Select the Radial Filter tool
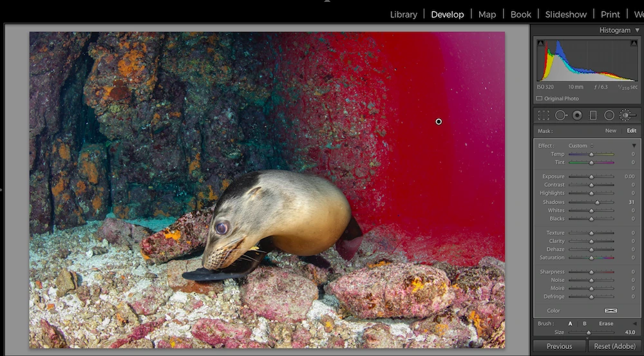 coord(609,115)
